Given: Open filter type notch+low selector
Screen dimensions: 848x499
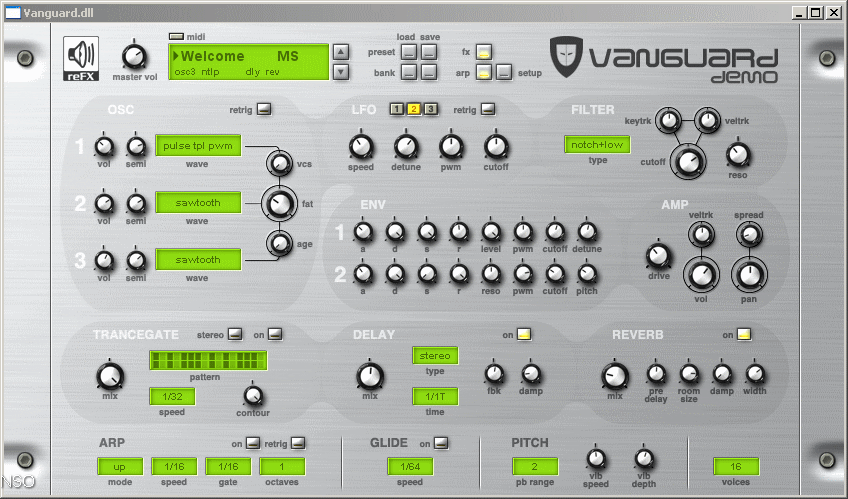Looking at the screenshot, I should click(597, 144).
